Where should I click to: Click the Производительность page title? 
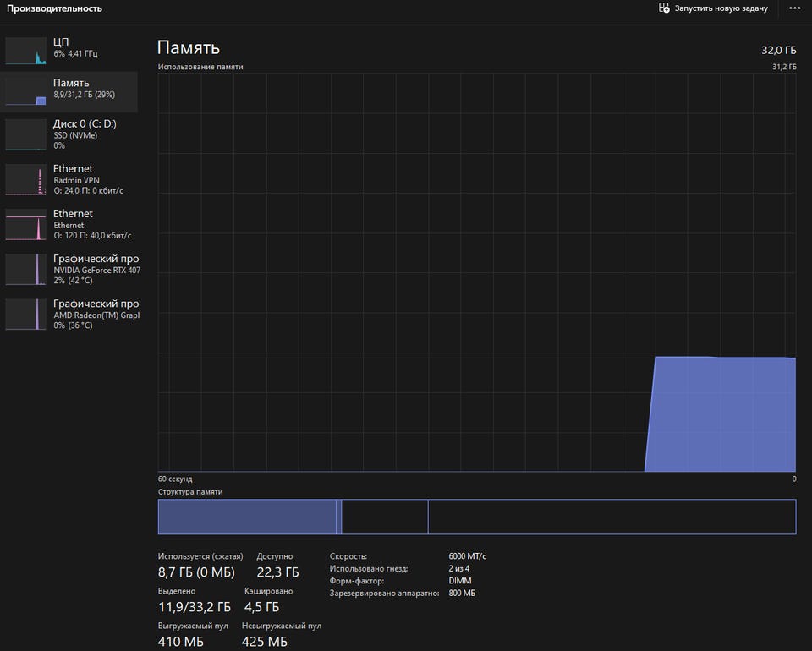click(x=54, y=8)
